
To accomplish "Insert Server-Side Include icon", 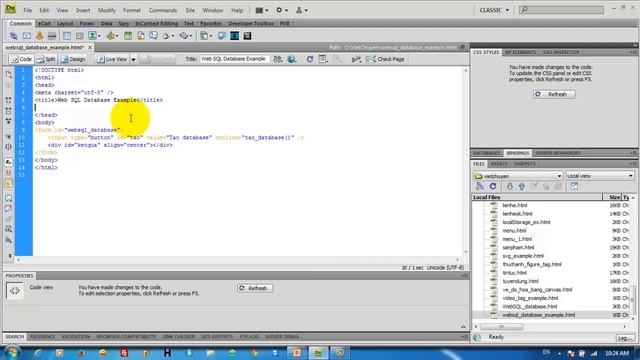I will coord(141,36).
